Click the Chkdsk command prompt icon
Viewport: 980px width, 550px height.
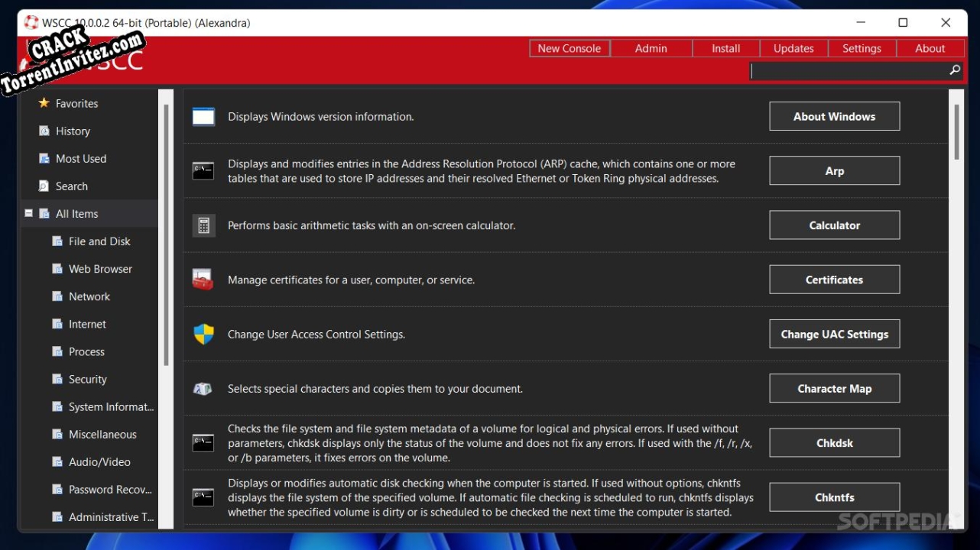click(x=203, y=442)
